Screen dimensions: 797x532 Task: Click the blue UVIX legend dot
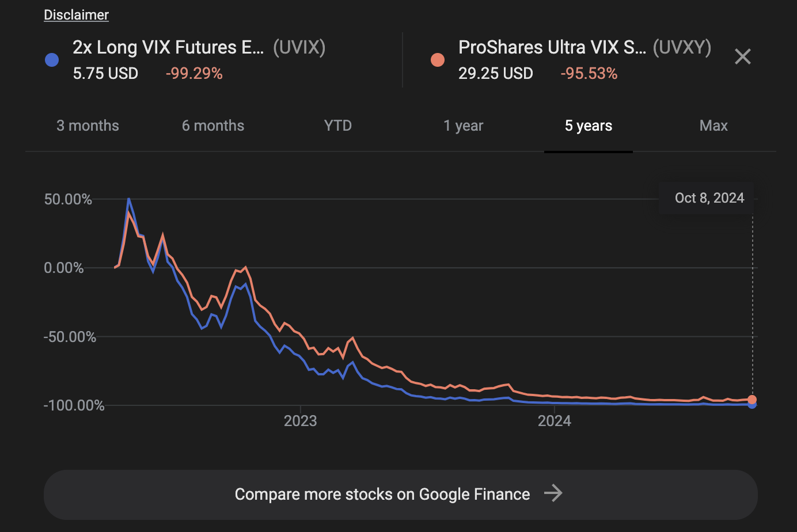click(x=52, y=60)
